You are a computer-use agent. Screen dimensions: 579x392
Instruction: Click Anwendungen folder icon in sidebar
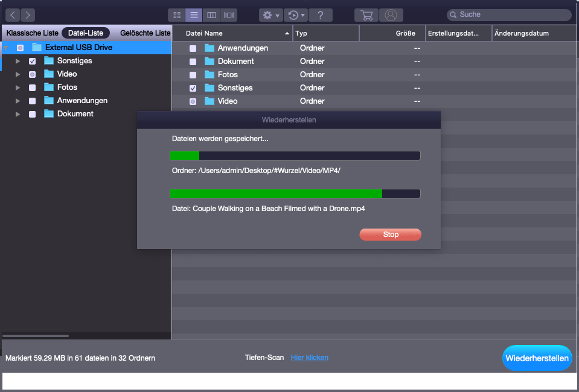(49, 100)
